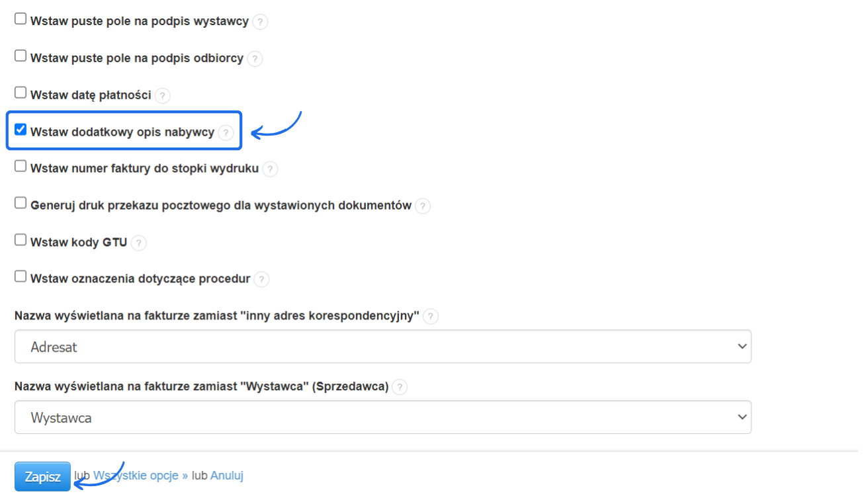Cancel changes via 'Anuluj' link
This screenshot has height=504, width=868.
pos(227,476)
